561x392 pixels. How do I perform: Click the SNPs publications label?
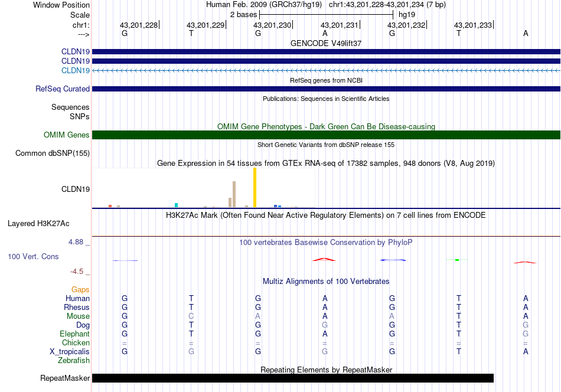pyautogui.click(x=80, y=117)
